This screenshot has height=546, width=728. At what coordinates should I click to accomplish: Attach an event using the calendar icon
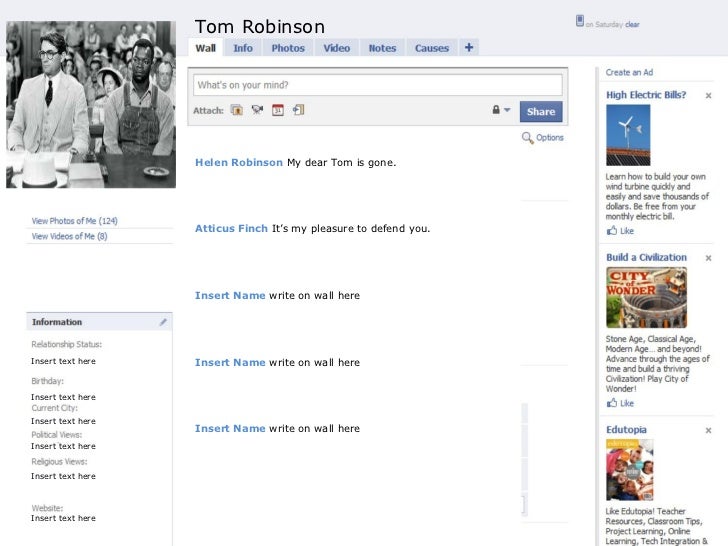coord(278,110)
